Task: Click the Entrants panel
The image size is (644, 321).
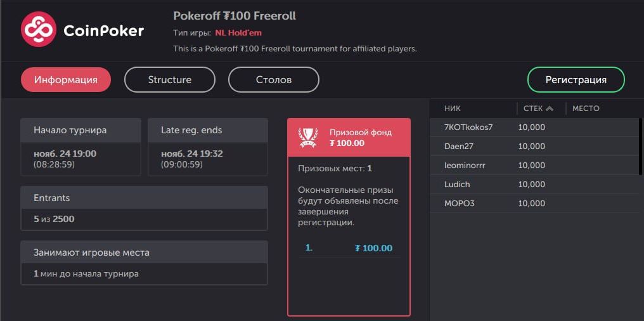Action: click(x=144, y=208)
